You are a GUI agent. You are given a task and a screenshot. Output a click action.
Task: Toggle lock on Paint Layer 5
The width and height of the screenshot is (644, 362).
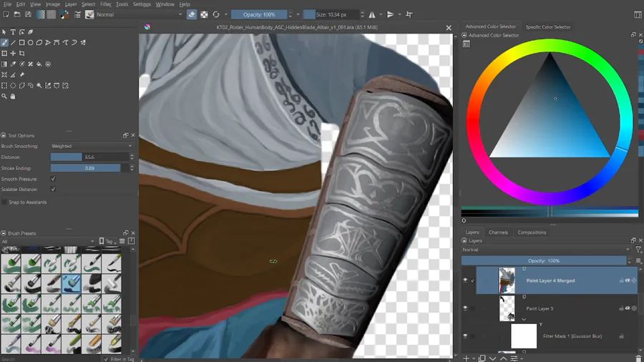click(x=621, y=308)
